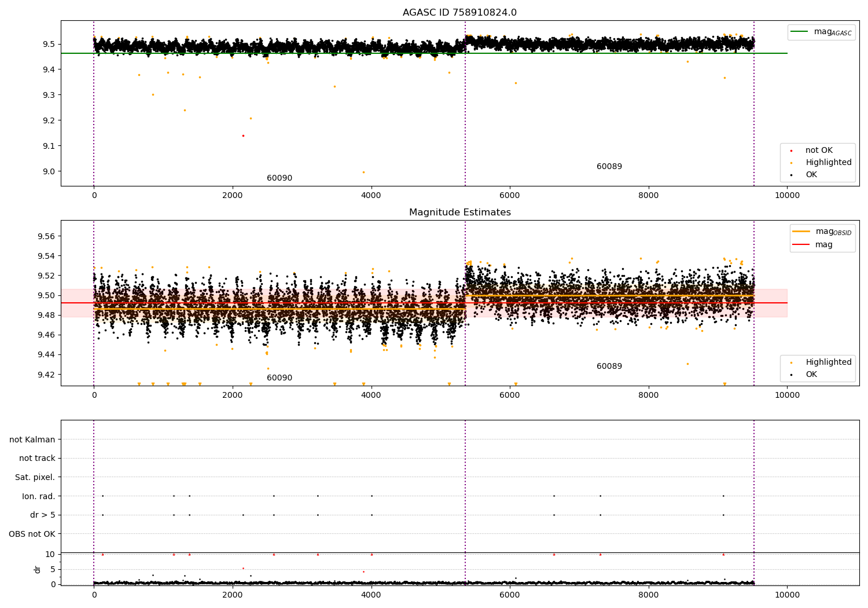The width and height of the screenshot is (868, 608).
Task: Click the 'dr > 5' row label
Action: point(43,515)
